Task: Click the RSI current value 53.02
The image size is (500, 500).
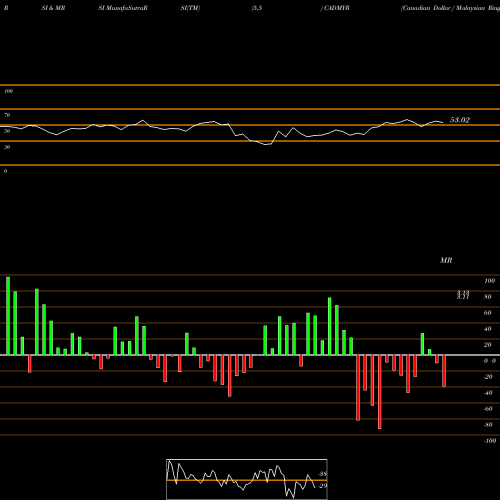Action: click(x=460, y=120)
